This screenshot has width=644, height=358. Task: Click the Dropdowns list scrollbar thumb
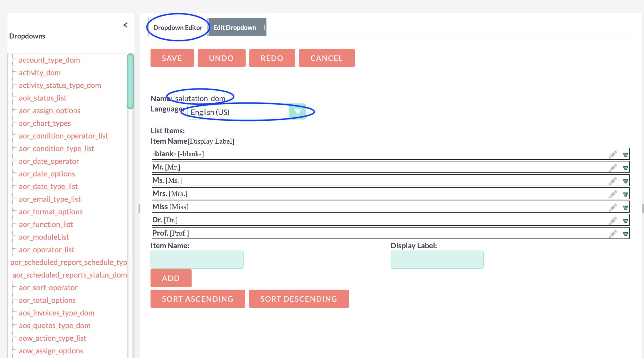130,81
